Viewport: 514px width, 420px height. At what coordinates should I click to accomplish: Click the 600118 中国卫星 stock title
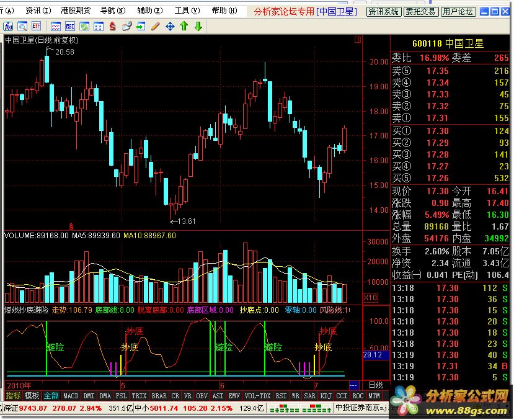pos(448,43)
